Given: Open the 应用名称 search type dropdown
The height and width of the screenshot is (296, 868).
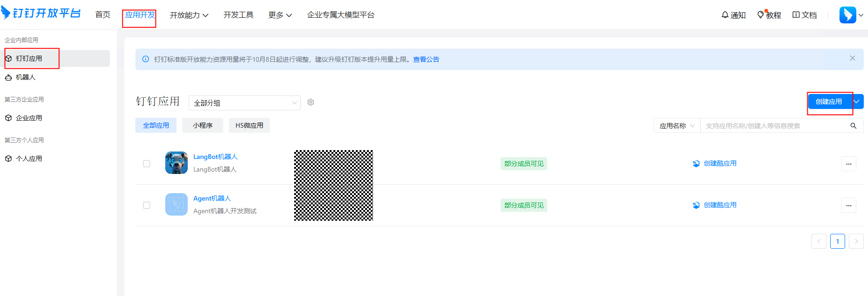Looking at the screenshot, I should point(677,126).
